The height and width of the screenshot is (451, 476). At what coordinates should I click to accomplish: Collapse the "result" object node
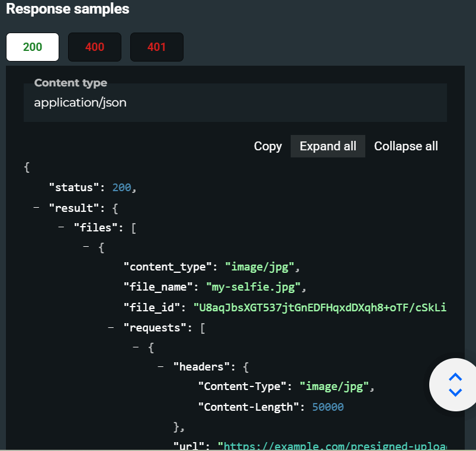pos(37,208)
